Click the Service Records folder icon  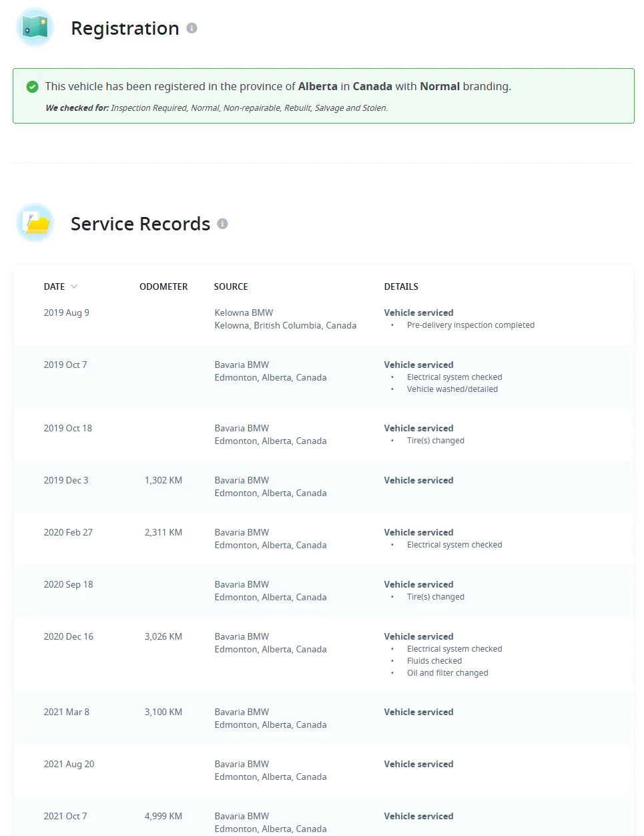pos(35,223)
